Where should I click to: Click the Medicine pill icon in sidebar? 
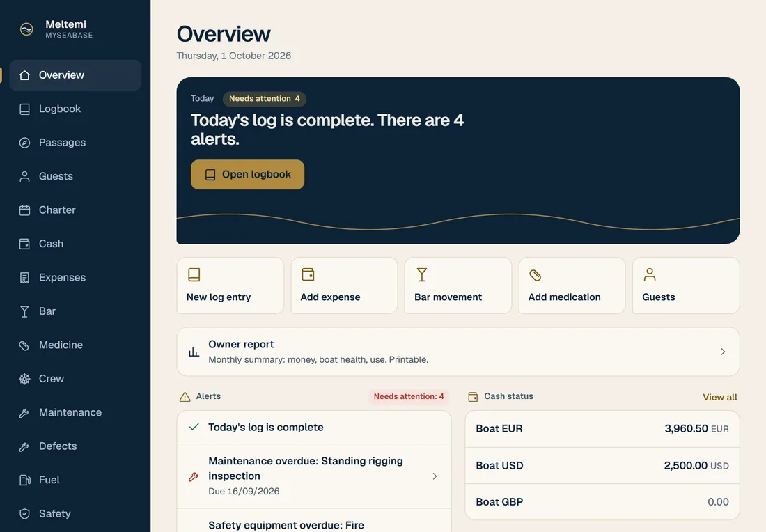tap(24, 345)
